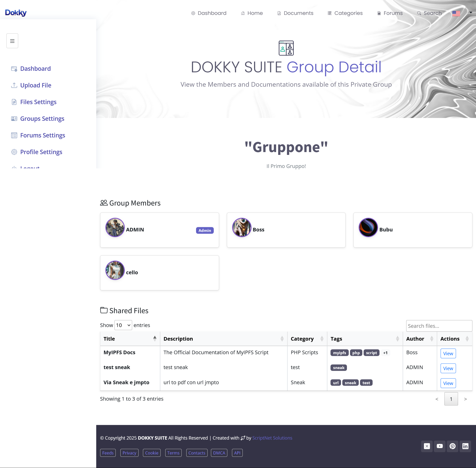This screenshot has width=476, height=468.
Task: Click the Files Settings document icon
Action: tap(14, 102)
